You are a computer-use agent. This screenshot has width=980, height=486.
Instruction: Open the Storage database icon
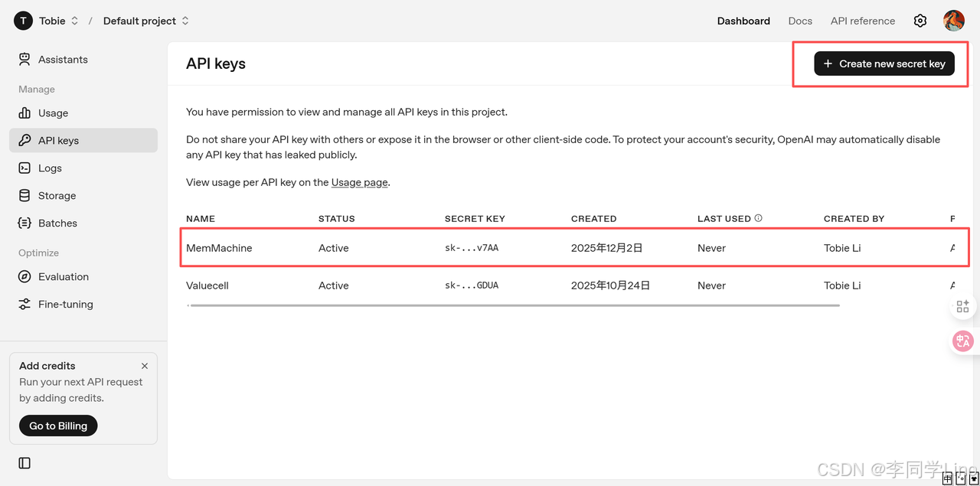[24, 196]
